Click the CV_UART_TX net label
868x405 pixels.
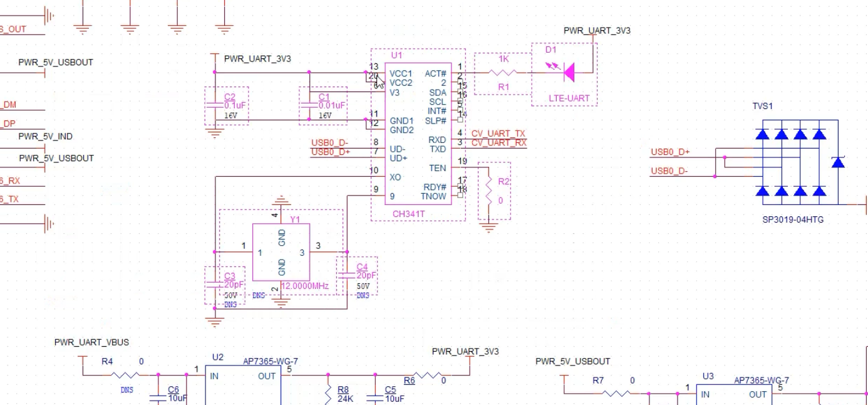coord(499,134)
